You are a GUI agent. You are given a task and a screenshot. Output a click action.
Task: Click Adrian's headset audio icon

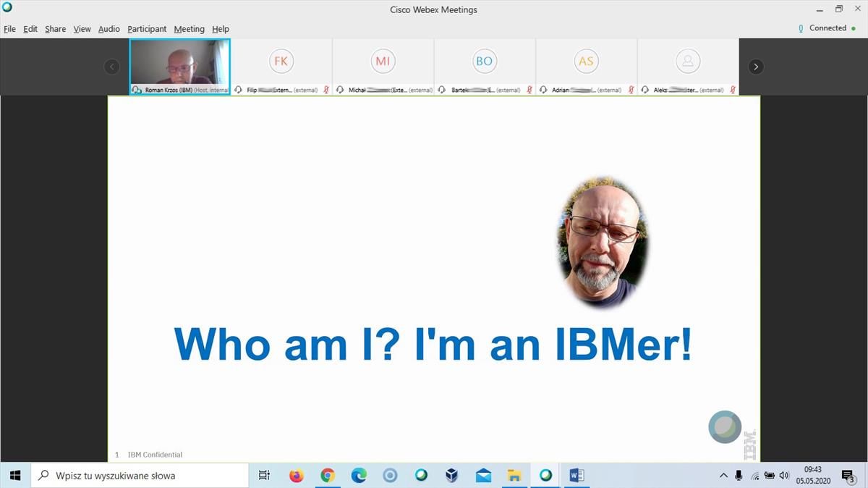(x=543, y=90)
